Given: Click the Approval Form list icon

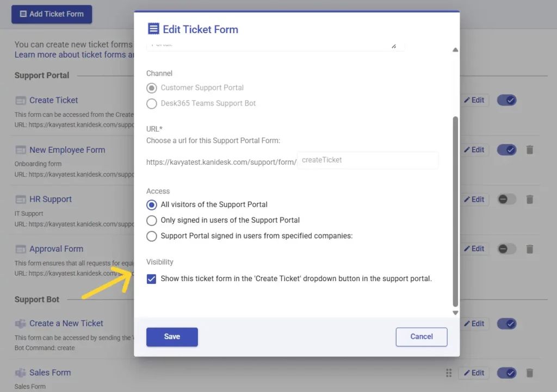Looking at the screenshot, I should pos(21,249).
